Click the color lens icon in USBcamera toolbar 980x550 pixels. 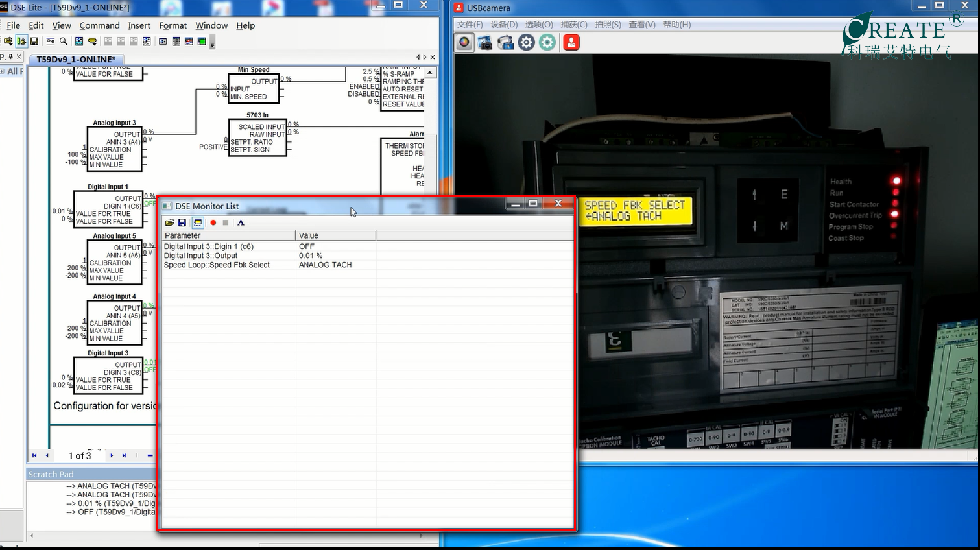(464, 43)
